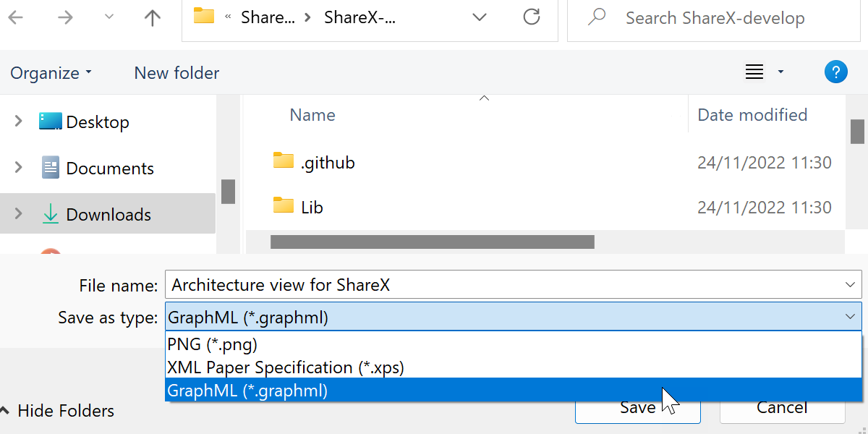The width and height of the screenshot is (868, 434).
Task: Expand the Documents tree node
Action: click(x=19, y=168)
